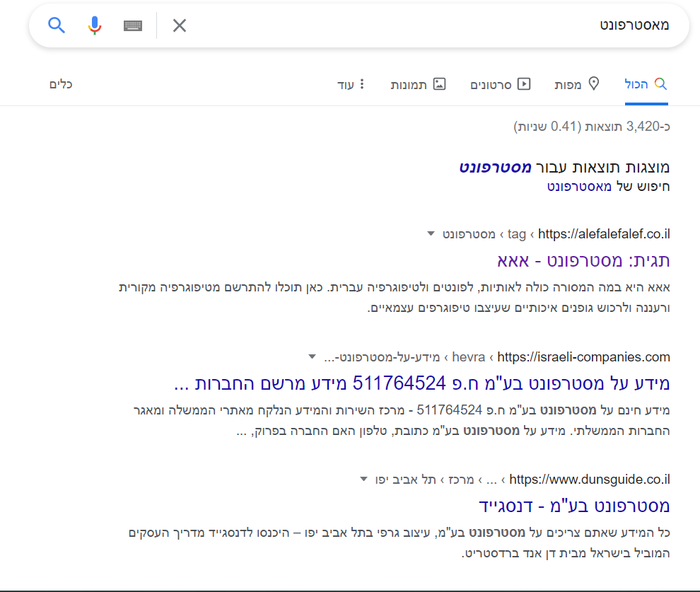Click the three-dot icon next to עוד

coord(363,83)
